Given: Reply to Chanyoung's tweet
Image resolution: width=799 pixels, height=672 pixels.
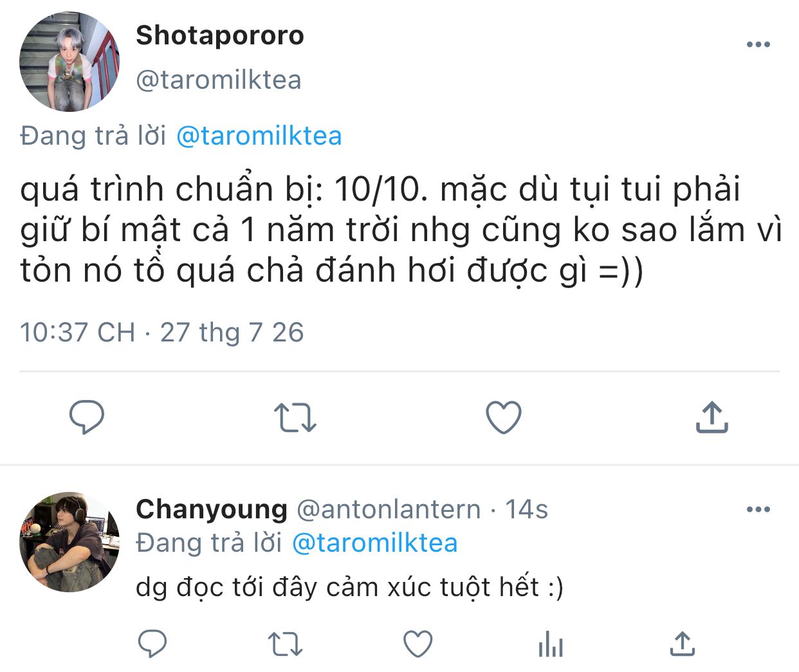Looking at the screenshot, I should pyautogui.click(x=152, y=644).
